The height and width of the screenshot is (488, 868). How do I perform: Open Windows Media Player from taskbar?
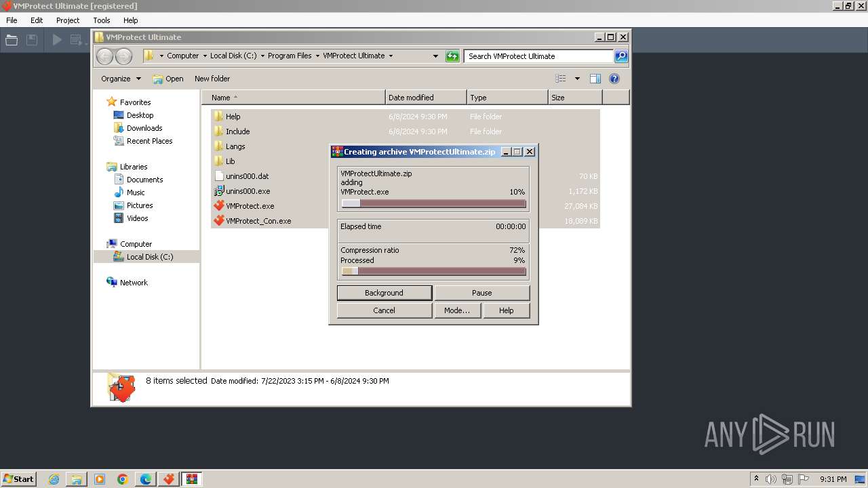[100, 479]
